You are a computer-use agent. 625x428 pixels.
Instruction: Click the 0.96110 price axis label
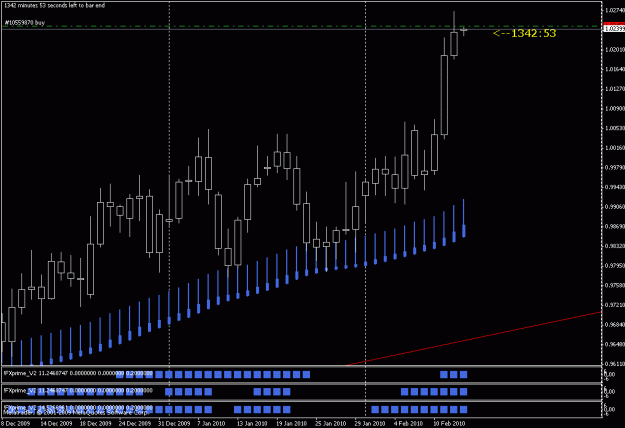614,363
